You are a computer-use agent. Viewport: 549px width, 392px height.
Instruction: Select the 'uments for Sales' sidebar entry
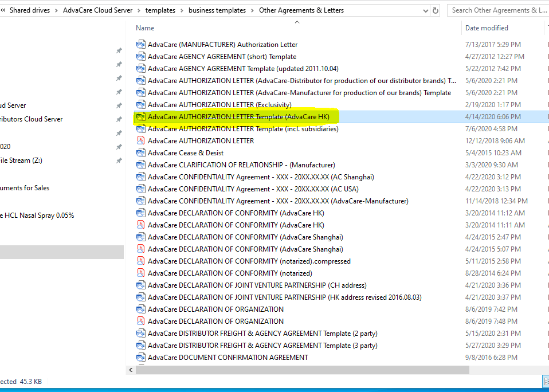click(x=25, y=188)
